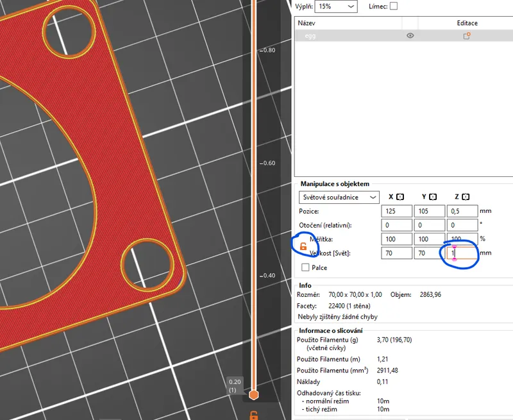Click the Otočení Y input field
This screenshot has width=513, height=420.
tap(430, 225)
